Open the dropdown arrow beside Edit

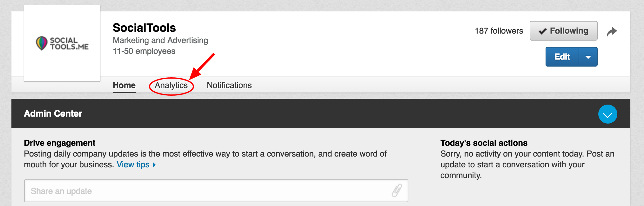(x=588, y=57)
